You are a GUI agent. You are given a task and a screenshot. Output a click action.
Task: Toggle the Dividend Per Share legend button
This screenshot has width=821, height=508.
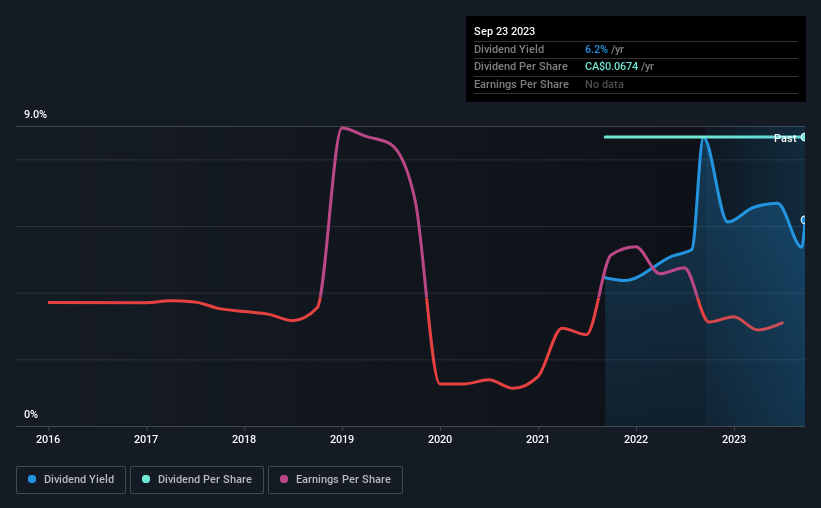(197, 480)
